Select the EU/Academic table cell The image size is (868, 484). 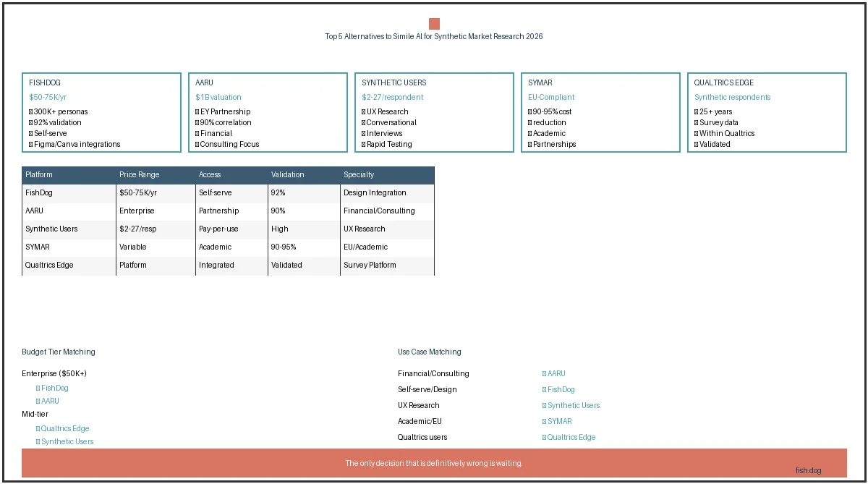[x=387, y=247]
